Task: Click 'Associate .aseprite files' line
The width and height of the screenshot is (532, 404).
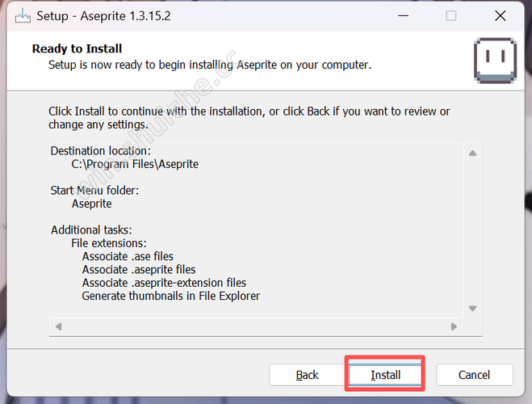Action: pyautogui.click(x=139, y=270)
